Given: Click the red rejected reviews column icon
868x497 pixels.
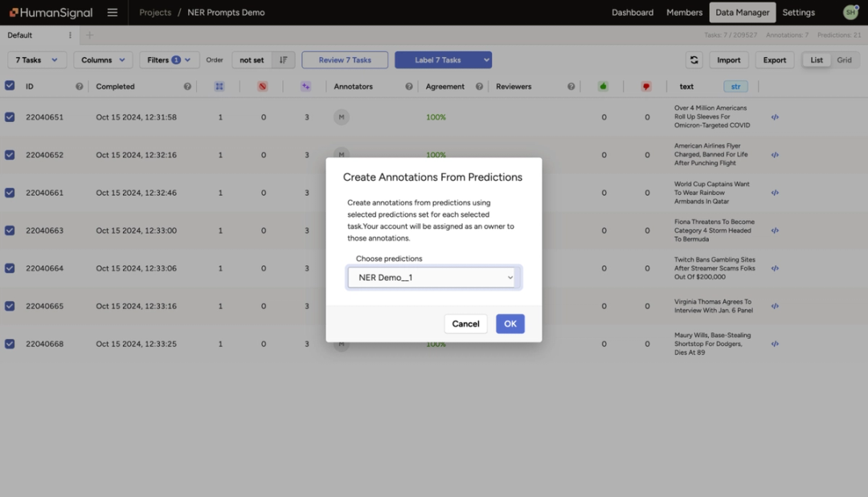Looking at the screenshot, I should click(x=647, y=86).
